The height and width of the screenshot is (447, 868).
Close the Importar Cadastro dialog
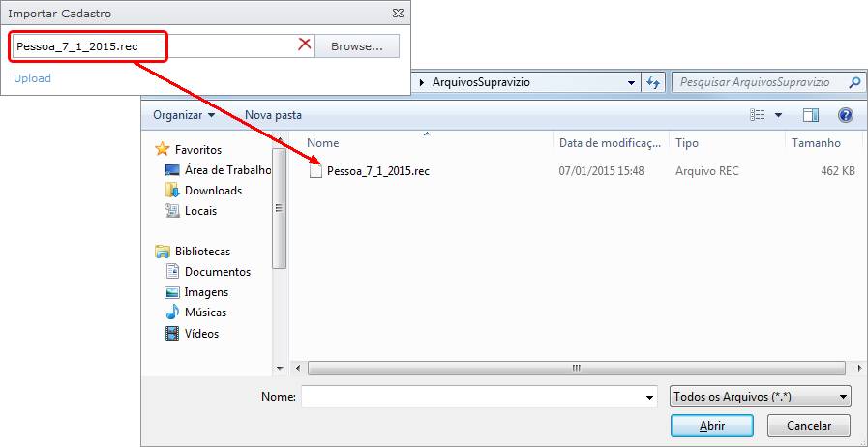[398, 13]
